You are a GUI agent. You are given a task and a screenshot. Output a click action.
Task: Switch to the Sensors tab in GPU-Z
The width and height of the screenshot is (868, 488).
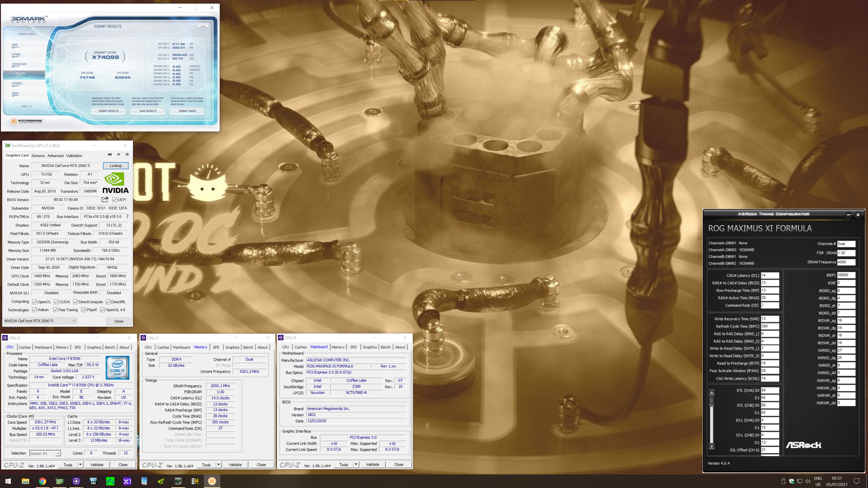pyautogui.click(x=38, y=156)
